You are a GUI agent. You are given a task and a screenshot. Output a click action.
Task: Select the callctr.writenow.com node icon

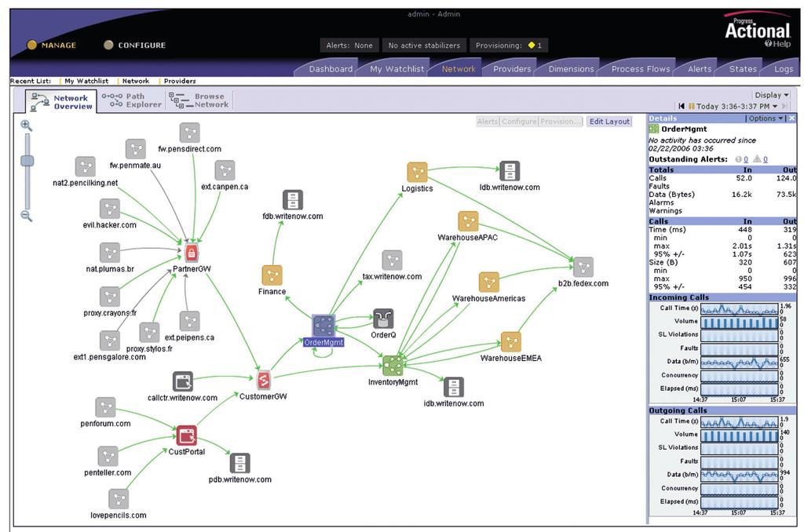tap(182, 381)
